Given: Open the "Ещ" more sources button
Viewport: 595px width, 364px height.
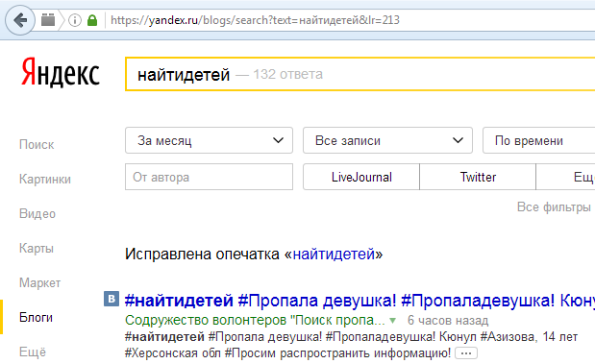Looking at the screenshot, I should pyautogui.click(x=565, y=177).
